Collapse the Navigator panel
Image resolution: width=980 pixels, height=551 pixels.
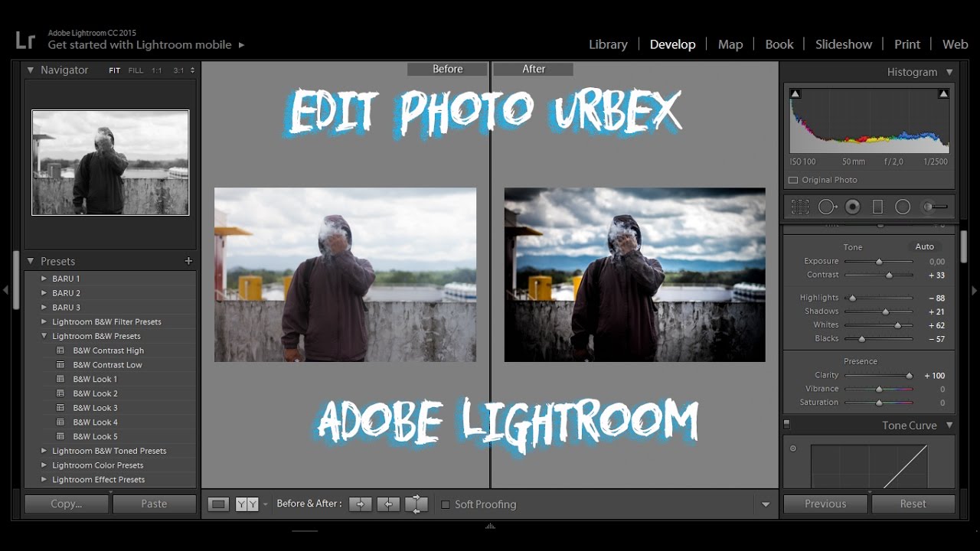point(31,70)
